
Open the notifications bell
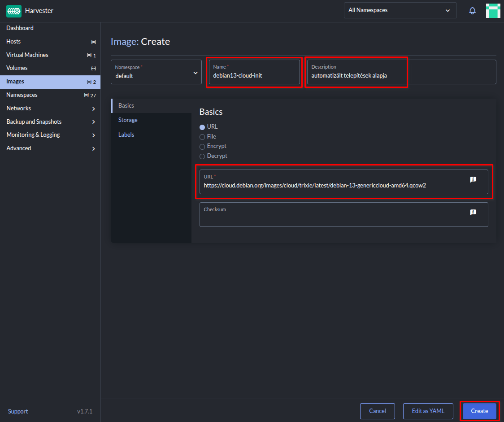click(x=472, y=11)
